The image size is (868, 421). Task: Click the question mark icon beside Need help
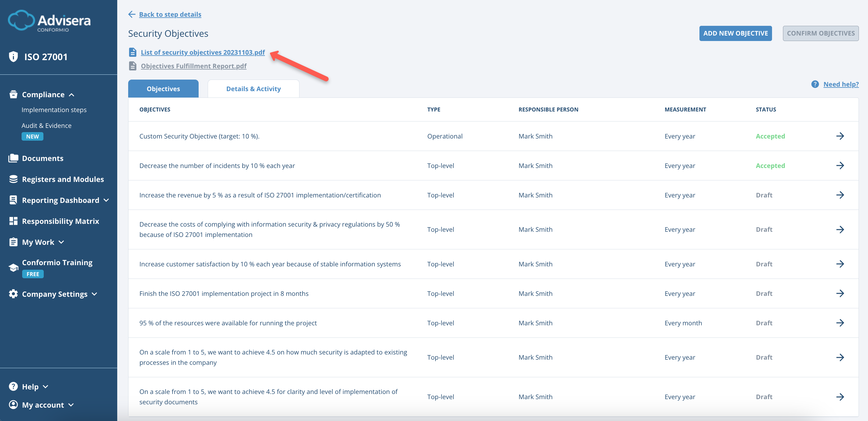click(815, 84)
